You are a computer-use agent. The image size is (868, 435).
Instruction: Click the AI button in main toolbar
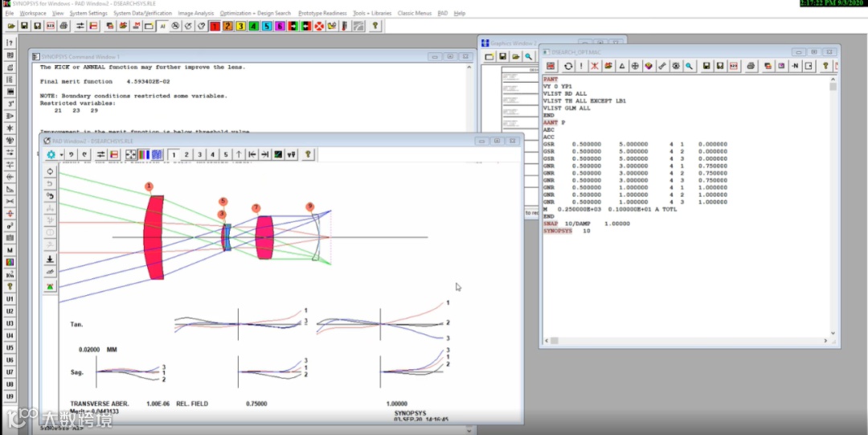(162, 26)
